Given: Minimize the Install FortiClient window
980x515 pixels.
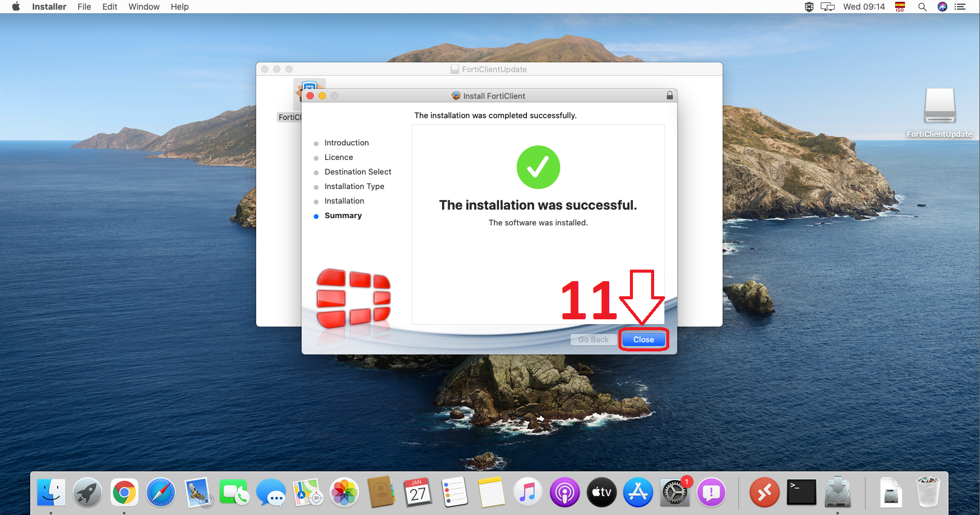Looking at the screenshot, I should pyautogui.click(x=322, y=96).
